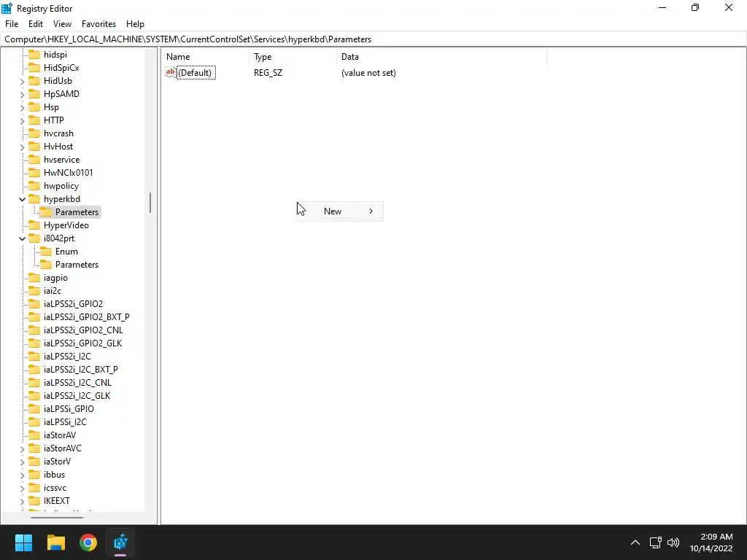Select the hvcrash folder icon
The height and width of the screenshot is (560, 747).
tap(34, 133)
